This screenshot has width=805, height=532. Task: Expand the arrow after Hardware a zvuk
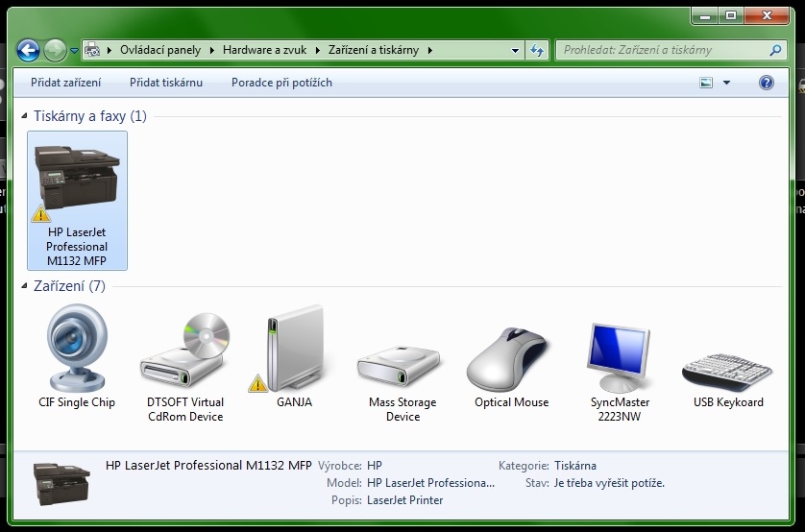point(318,50)
